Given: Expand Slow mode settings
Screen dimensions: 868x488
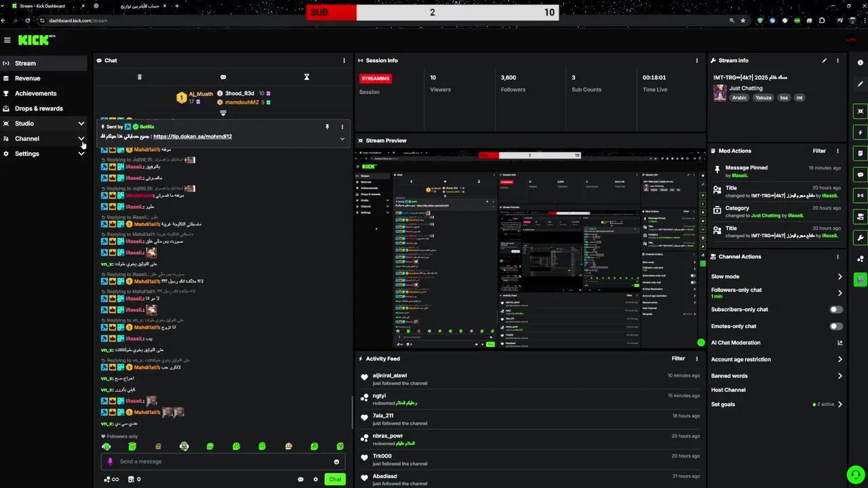Looking at the screenshot, I should [x=840, y=277].
